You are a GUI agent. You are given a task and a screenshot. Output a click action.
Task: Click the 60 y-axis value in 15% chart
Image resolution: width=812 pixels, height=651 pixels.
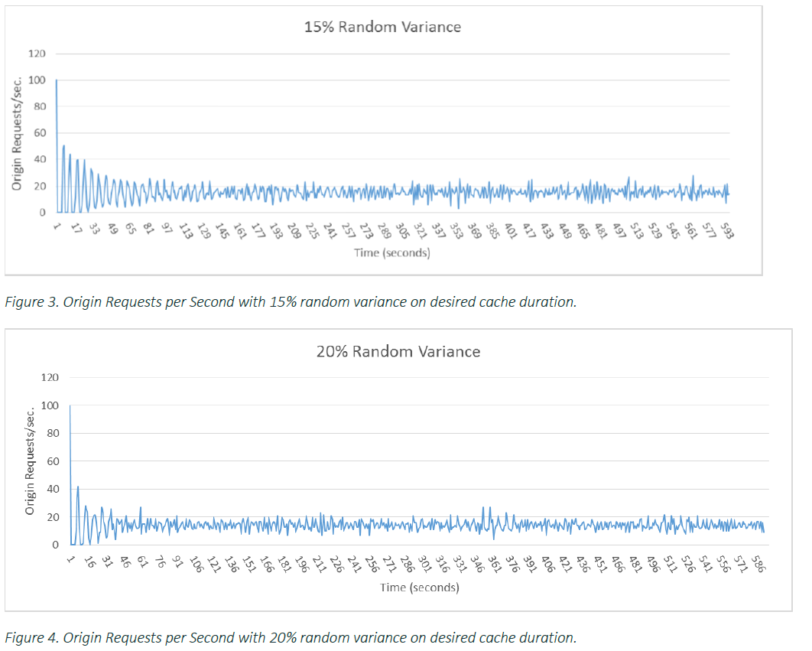40,132
